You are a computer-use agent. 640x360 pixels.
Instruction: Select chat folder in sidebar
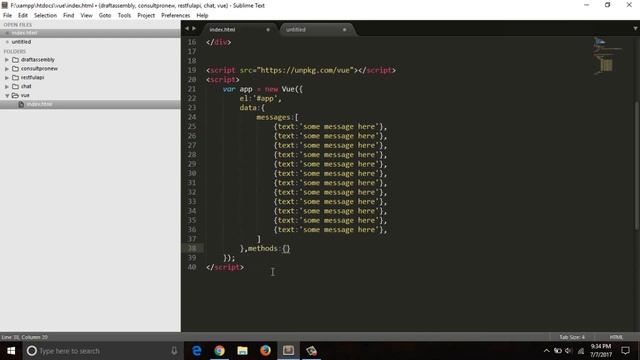(26, 87)
